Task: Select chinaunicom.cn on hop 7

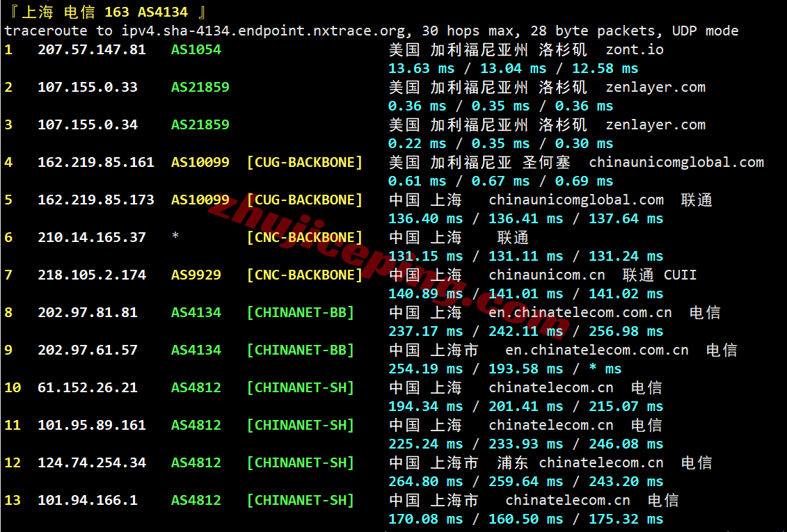Action: point(547,275)
